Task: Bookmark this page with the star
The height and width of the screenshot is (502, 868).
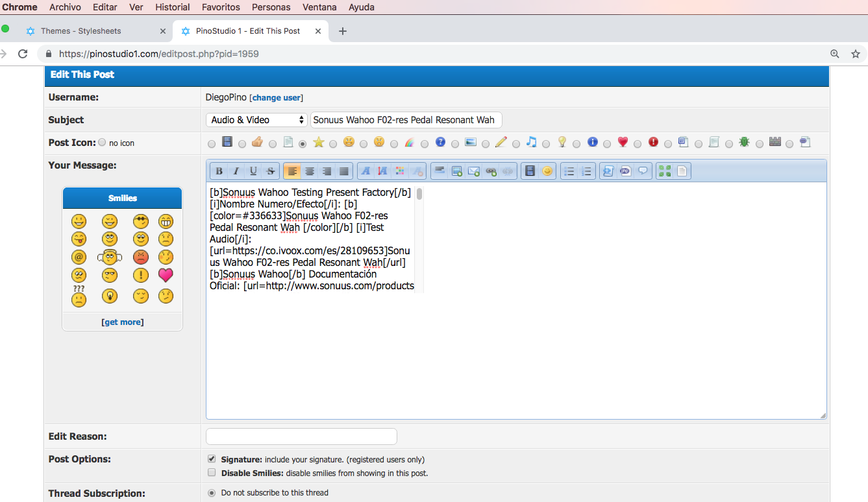Action: (856, 54)
